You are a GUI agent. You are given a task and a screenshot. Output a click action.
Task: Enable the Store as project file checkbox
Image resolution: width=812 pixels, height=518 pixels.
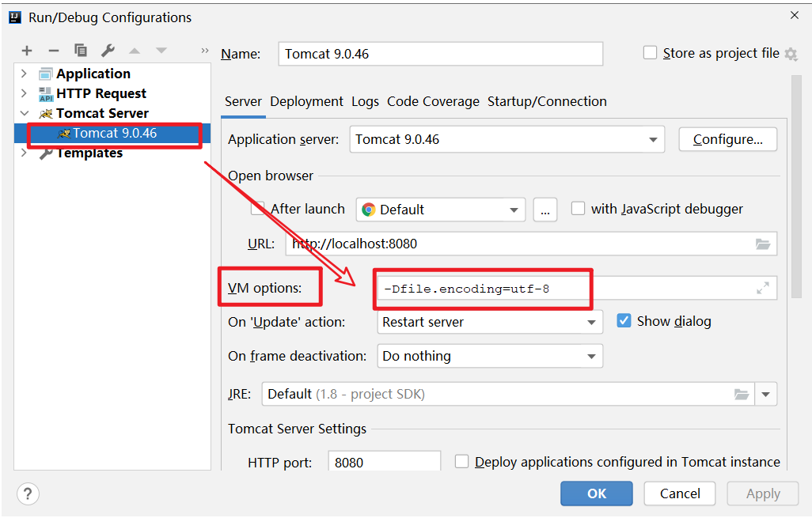[x=651, y=53]
